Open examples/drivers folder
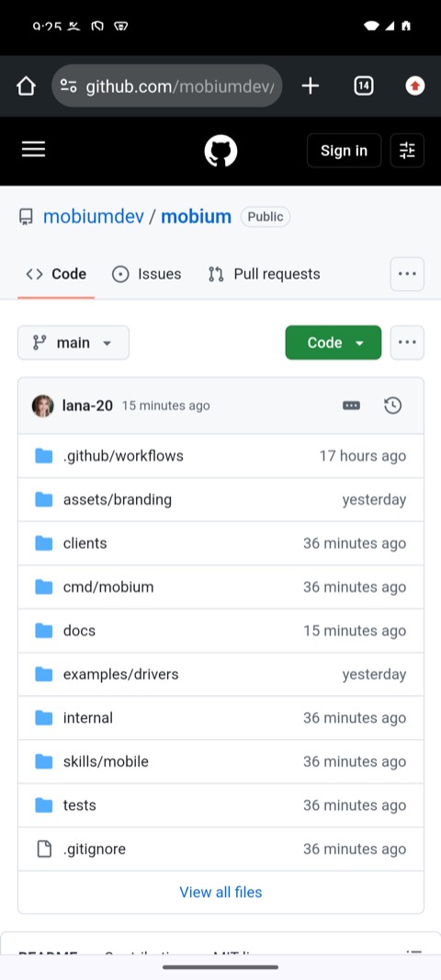The height and width of the screenshot is (980, 441). [x=120, y=675]
